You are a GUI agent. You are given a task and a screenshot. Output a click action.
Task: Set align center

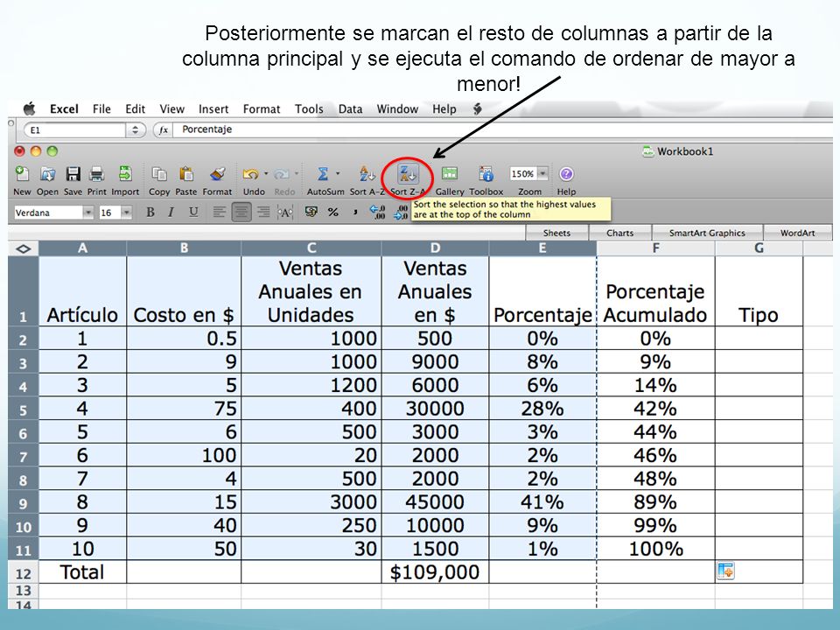(x=241, y=212)
